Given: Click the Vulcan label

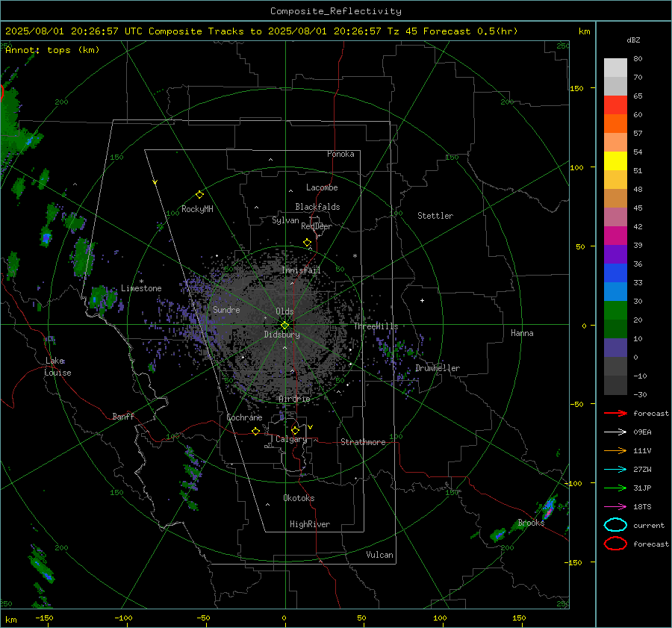Looking at the screenshot, I should tap(380, 555).
